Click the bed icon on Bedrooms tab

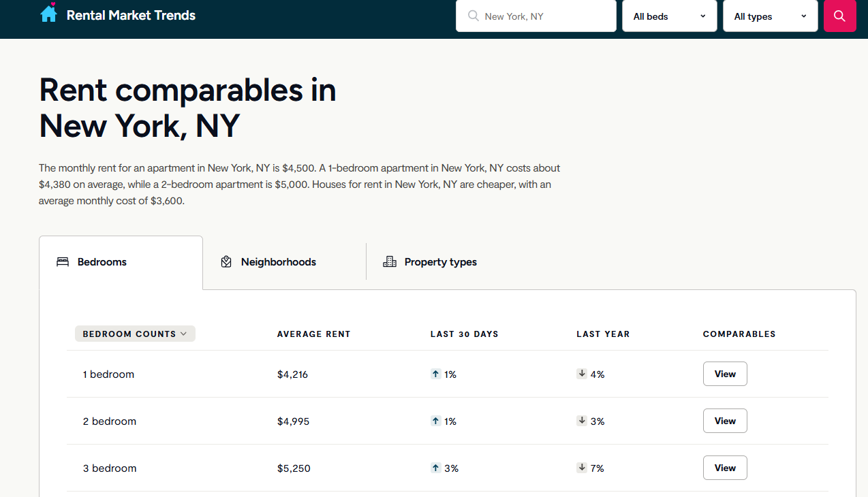coord(63,262)
